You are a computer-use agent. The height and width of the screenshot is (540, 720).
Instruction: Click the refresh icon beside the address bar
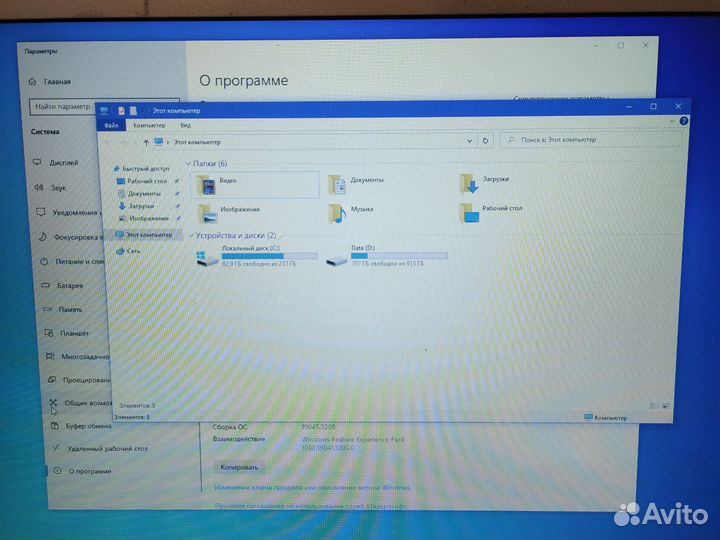485,141
